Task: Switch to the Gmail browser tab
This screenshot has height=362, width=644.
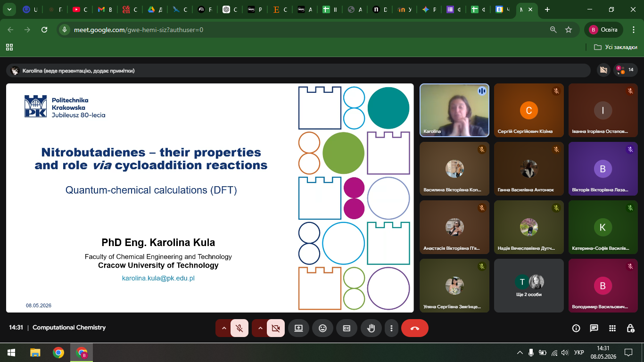Action: point(105,9)
